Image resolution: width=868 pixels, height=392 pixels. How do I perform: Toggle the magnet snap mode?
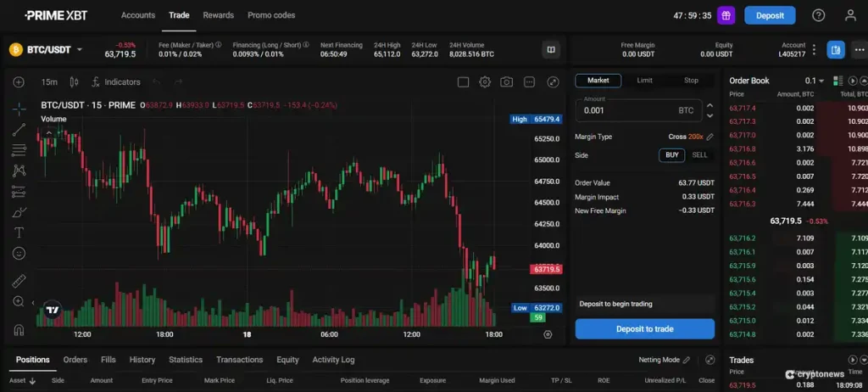coord(19,330)
